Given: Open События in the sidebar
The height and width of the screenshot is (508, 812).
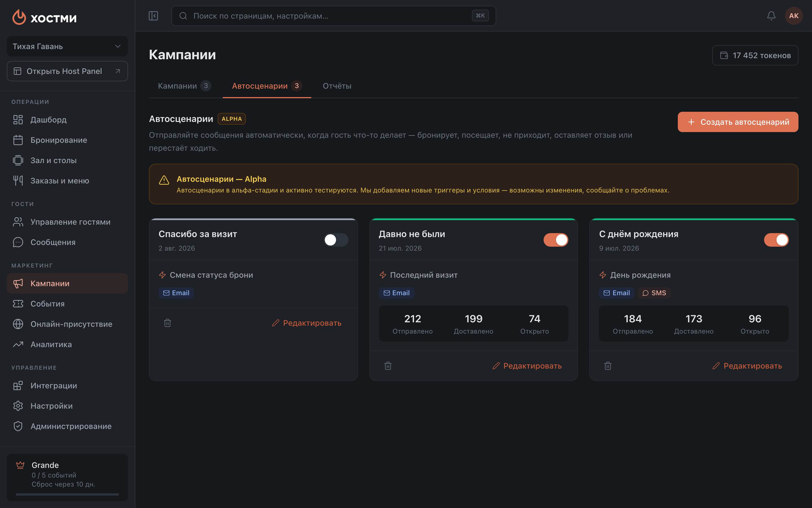Looking at the screenshot, I should [67, 304].
